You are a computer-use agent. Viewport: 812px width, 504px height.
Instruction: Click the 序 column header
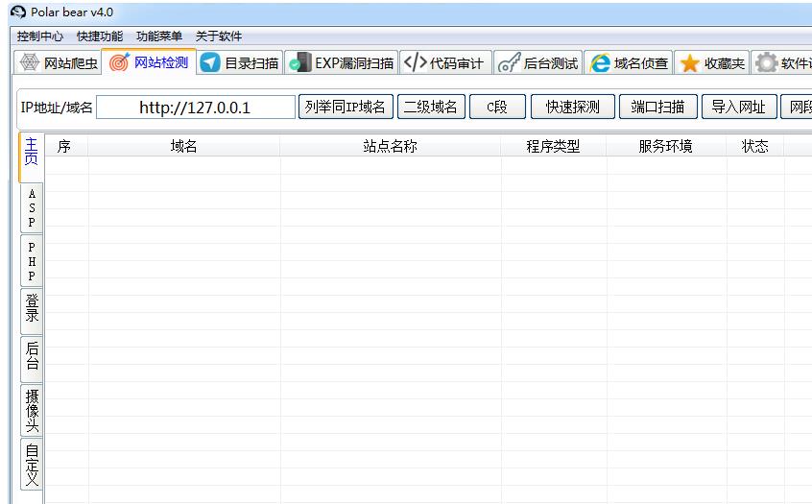pyautogui.click(x=66, y=146)
